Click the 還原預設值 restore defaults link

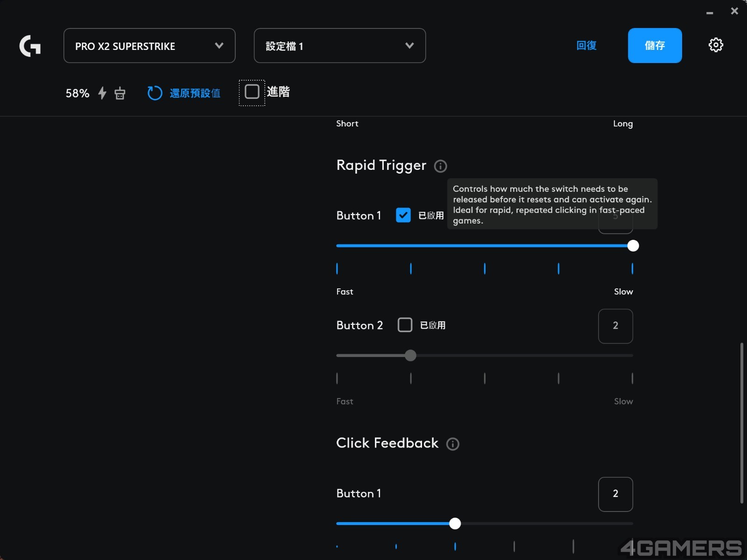click(x=195, y=93)
